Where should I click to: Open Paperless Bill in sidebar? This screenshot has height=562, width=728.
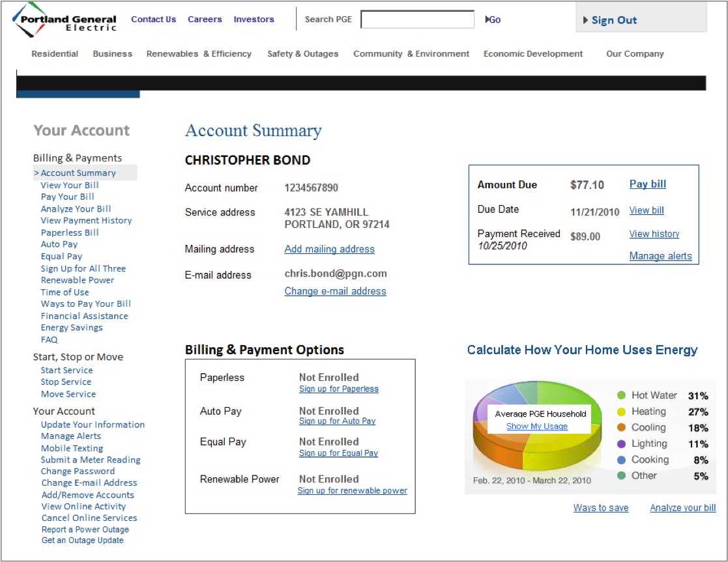coord(70,232)
